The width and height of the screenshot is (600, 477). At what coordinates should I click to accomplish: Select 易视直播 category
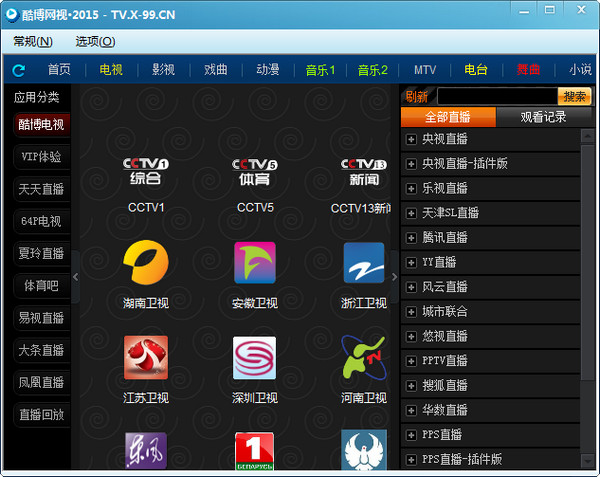coord(41,318)
